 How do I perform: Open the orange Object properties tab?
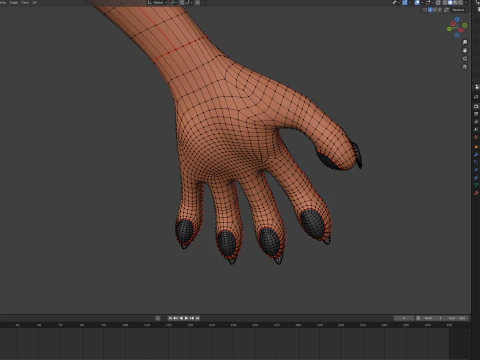[476, 147]
